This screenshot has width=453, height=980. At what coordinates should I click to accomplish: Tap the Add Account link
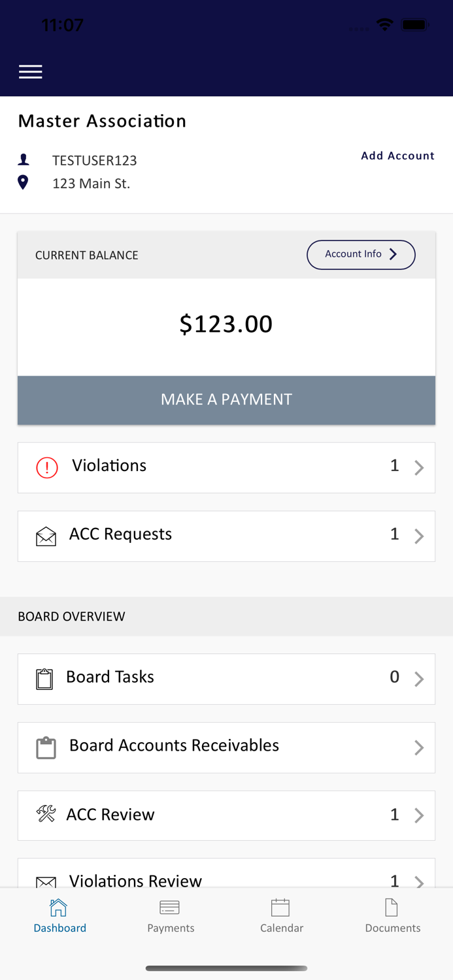[x=397, y=155]
